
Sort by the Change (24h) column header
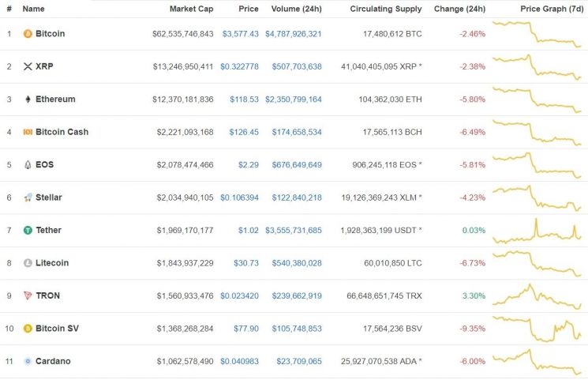(x=459, y=9)
